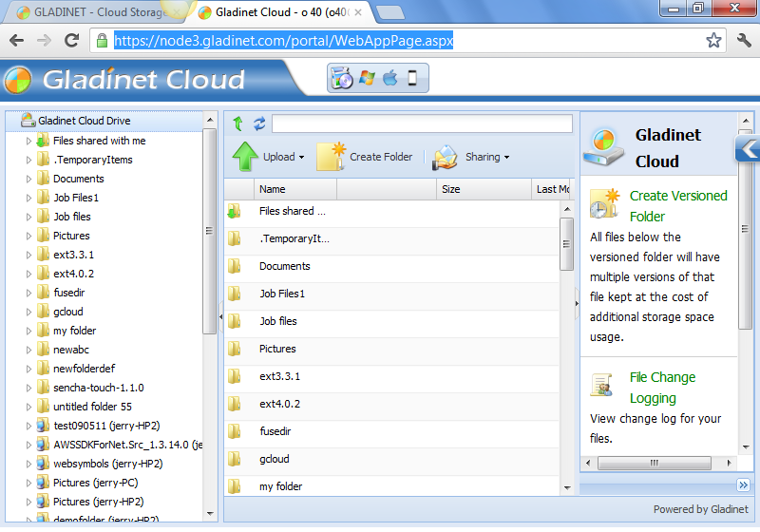
Task: Select the Job files row in file list
Action: tap(391, 321)
